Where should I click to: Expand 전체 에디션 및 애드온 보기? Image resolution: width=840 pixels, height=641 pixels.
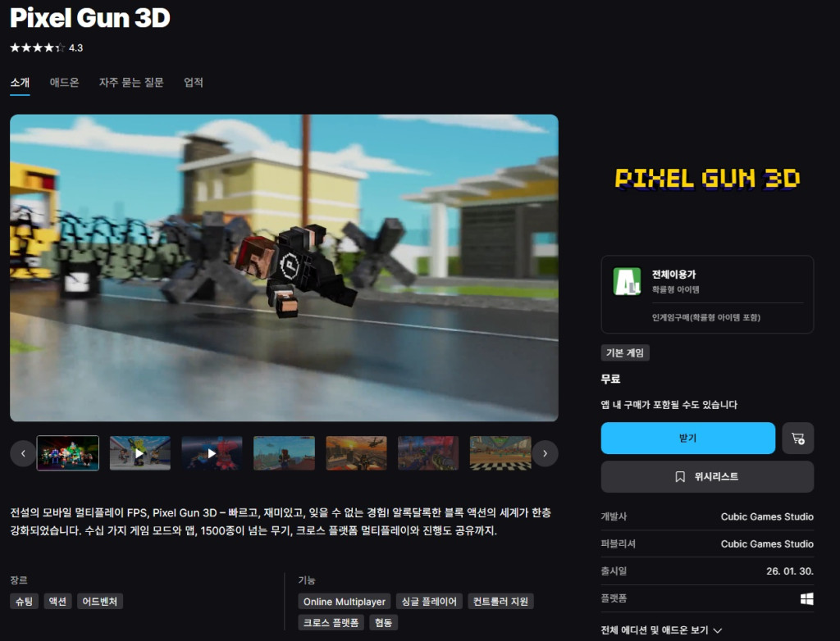click(x=661, y=630)
